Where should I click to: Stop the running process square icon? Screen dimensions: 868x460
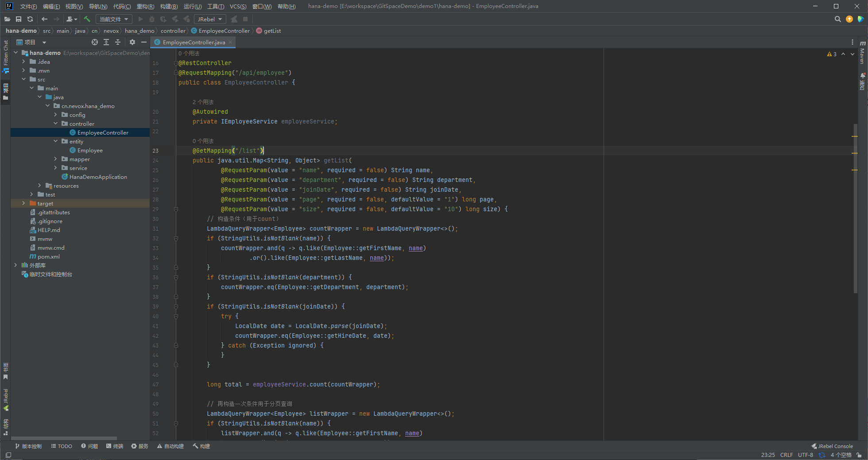245,19
